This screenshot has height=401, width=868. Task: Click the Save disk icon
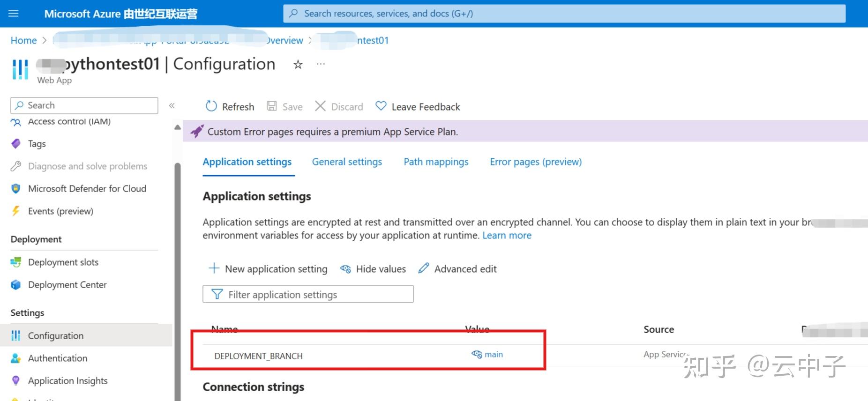(272, 106)
